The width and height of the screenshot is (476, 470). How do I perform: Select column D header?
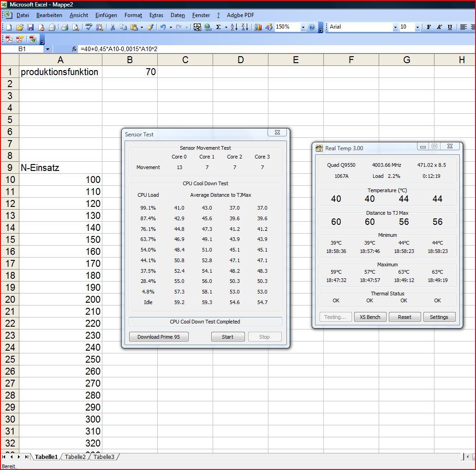(x=240, y=60)
